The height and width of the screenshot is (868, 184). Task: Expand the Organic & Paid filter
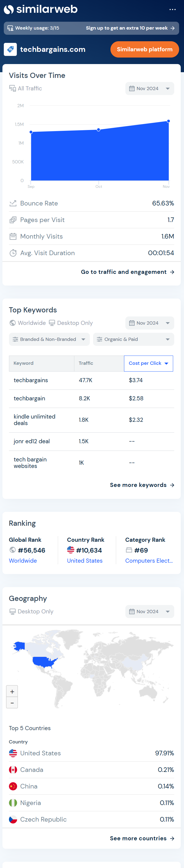tap(134, 339)
